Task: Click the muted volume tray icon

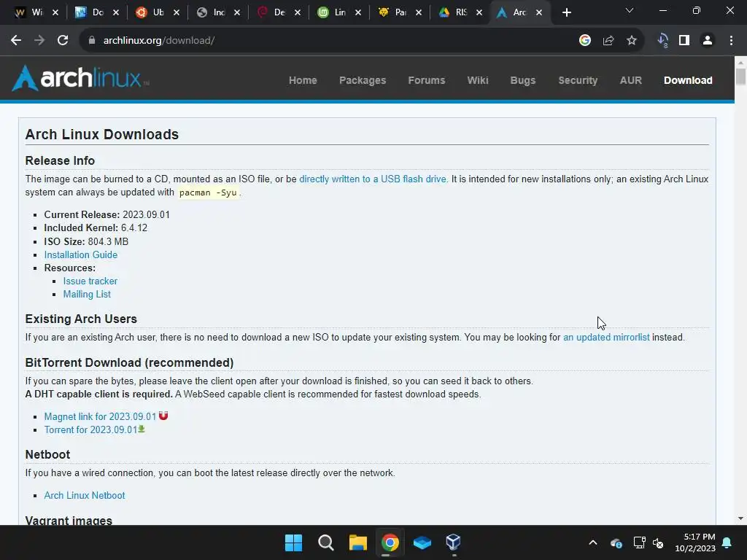Action: (659, 542)
